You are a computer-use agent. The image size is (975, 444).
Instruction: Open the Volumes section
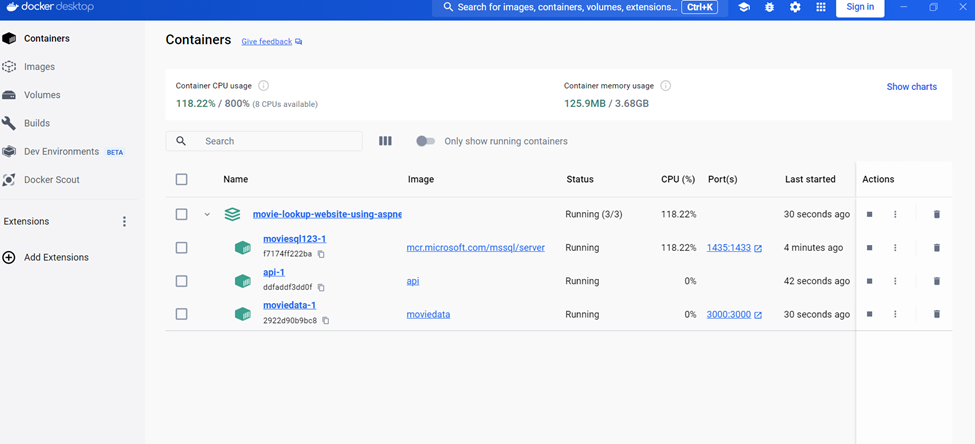tap(42, 95)
